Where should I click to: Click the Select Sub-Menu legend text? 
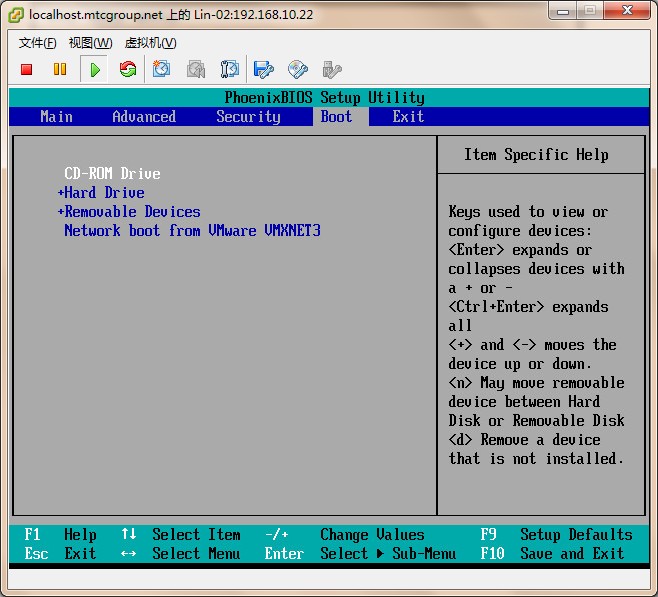tap(388, 553)
